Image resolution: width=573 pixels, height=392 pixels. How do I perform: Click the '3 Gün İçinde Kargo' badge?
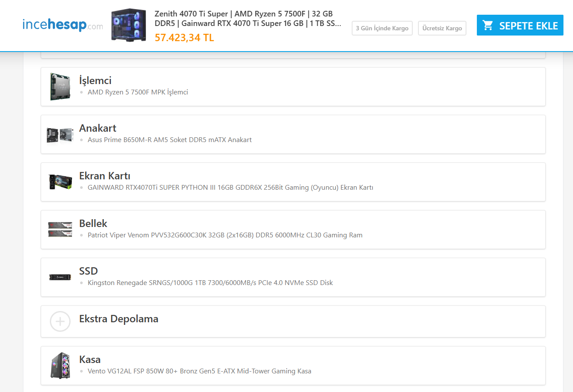click(x=382, y=28)
